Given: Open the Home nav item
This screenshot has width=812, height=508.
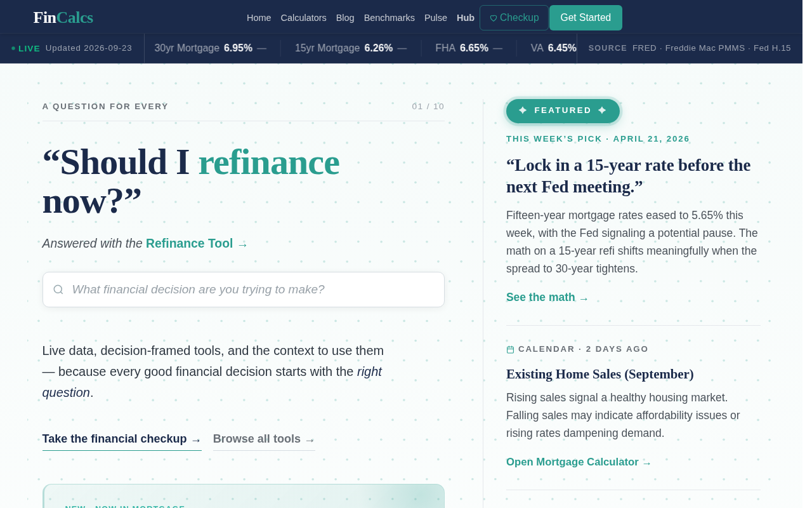Looking at the screenshot, I should pyautogui.click(x=259, y=18).
